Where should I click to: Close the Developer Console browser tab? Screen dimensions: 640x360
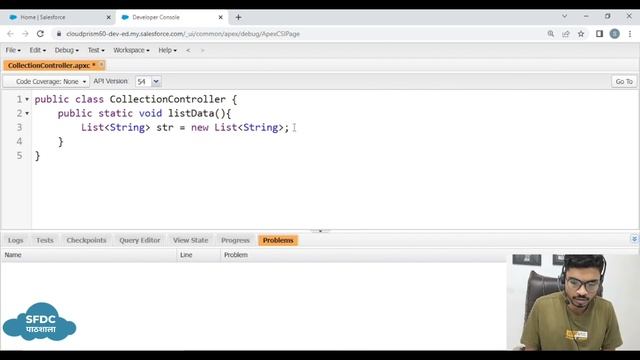click(220, 17)
